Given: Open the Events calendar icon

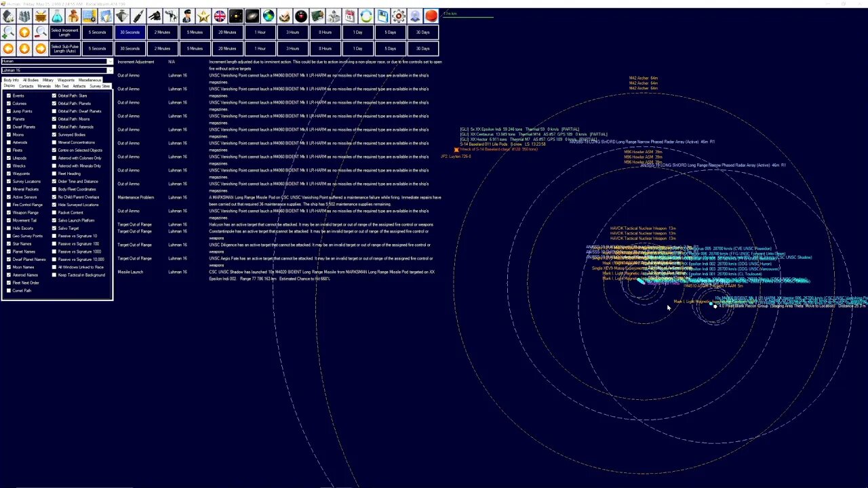Looking at the screenshot, I should point(350,16).
